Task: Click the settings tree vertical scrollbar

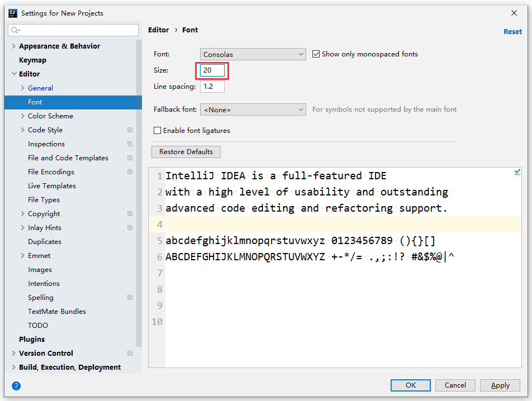Action: tap(139, 193)
